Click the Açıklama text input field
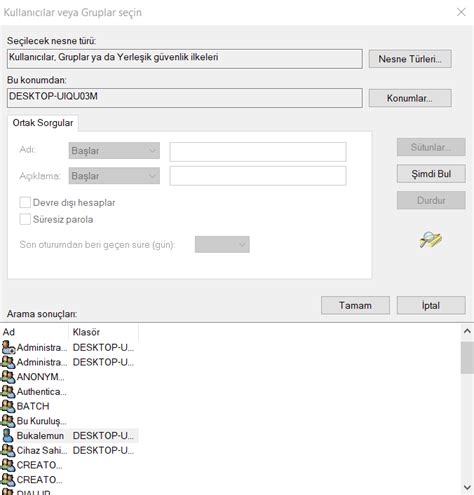 point(258,176)
